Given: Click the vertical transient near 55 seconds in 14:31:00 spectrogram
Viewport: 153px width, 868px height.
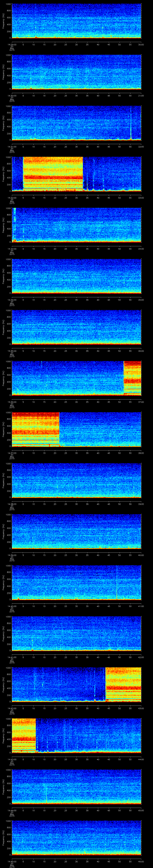Looking at the screenshot, I should 131,123.
